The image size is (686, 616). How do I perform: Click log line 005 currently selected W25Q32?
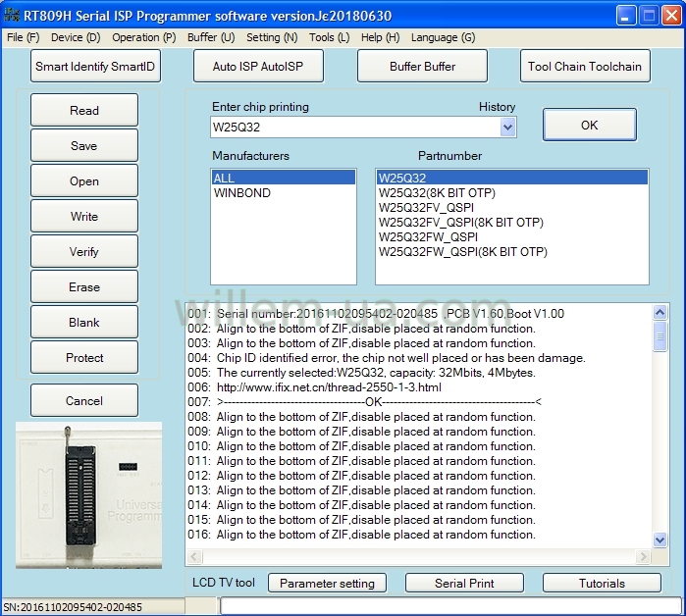(x=361, y=373)
